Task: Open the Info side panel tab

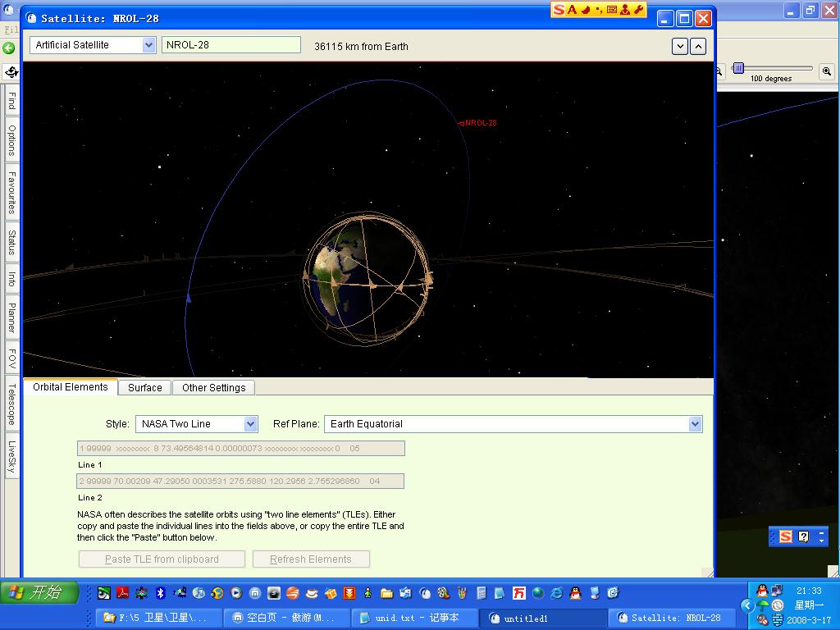Action: pyautogui.click(x=11, y=279)
